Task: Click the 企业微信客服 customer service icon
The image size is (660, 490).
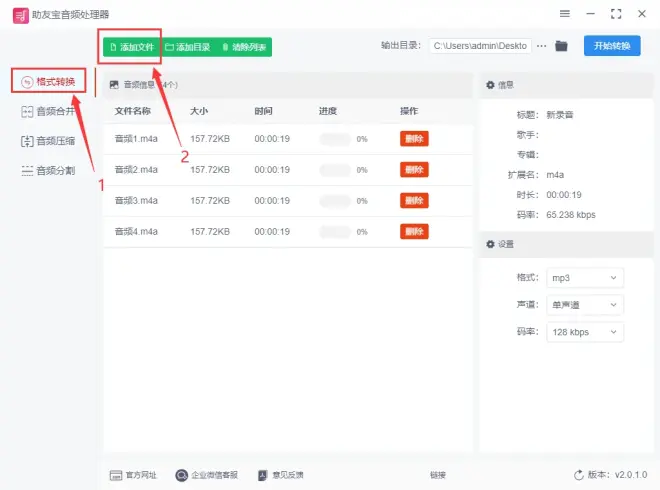Action: click(x=181, y=475)
